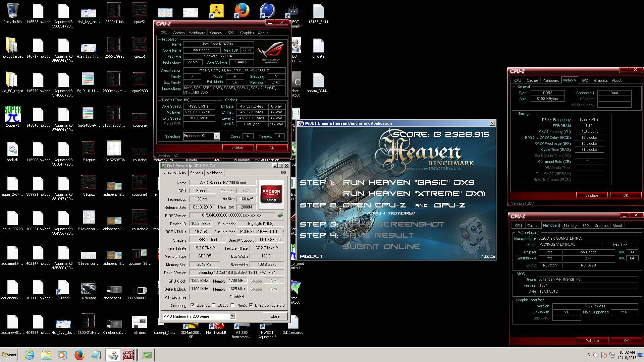Show hidden tray icons arrow
Viewport: 644px width, 362px height.
point(588,355)
